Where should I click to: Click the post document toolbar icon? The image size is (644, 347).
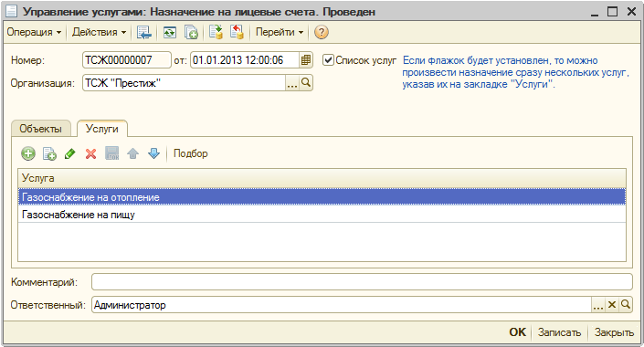pos(216,32)
